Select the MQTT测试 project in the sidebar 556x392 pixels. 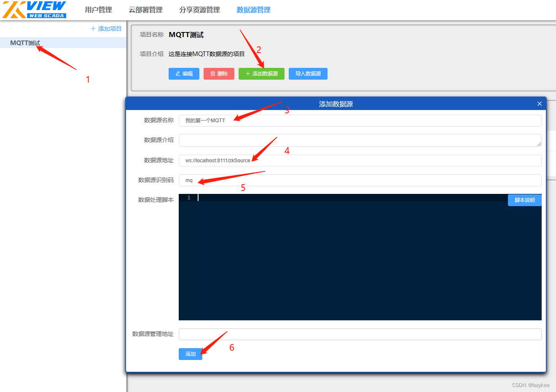[x=25, y=43]
